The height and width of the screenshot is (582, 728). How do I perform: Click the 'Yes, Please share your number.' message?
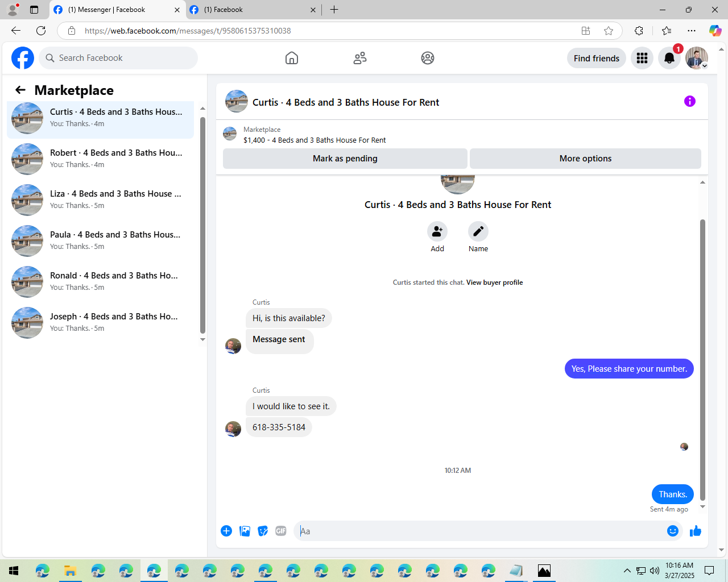click(x=629, y=369)
